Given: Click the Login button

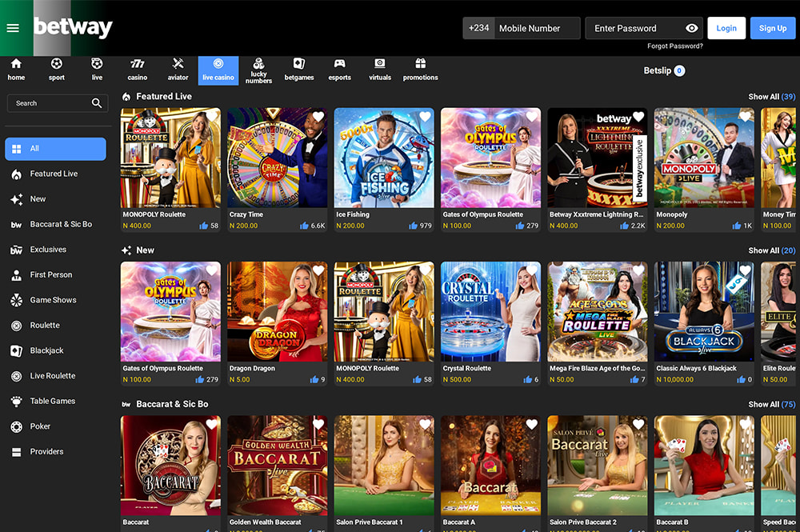Looking at the screenshot, I should (x=726, y=28).
